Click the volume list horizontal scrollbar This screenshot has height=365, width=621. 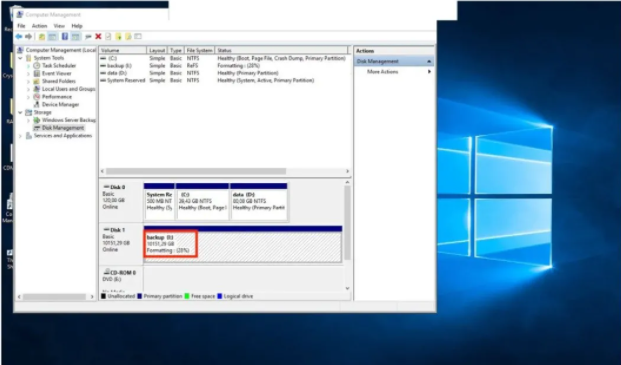(196, 171)
